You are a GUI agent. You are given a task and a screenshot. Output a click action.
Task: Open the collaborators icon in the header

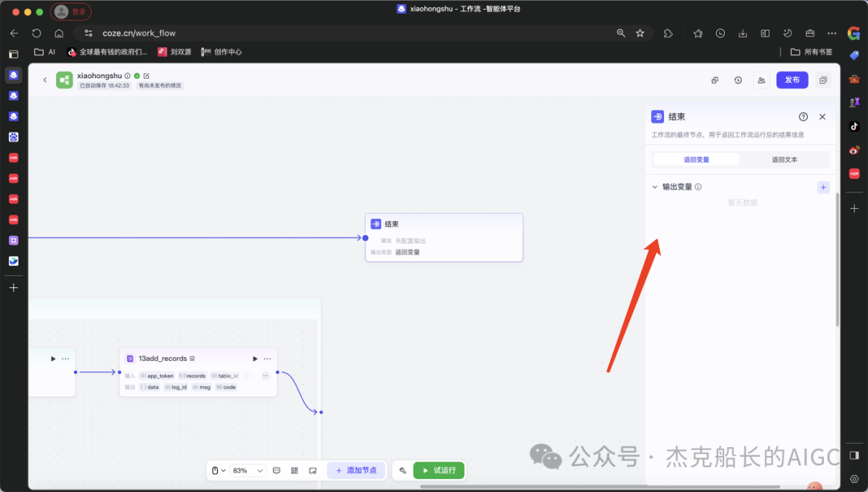point(761,80)
